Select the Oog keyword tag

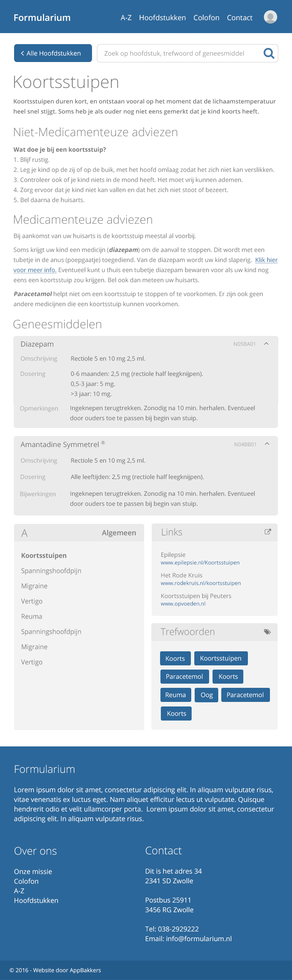point(206,695)
